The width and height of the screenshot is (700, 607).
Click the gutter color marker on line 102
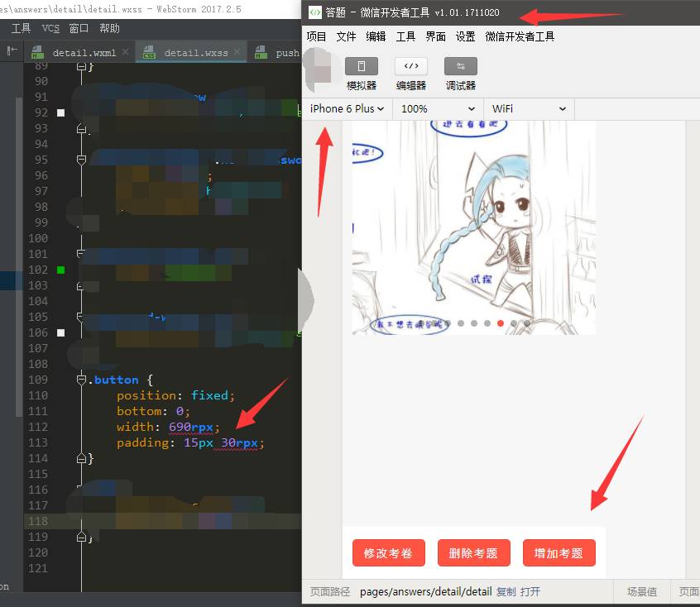[60, 270]
